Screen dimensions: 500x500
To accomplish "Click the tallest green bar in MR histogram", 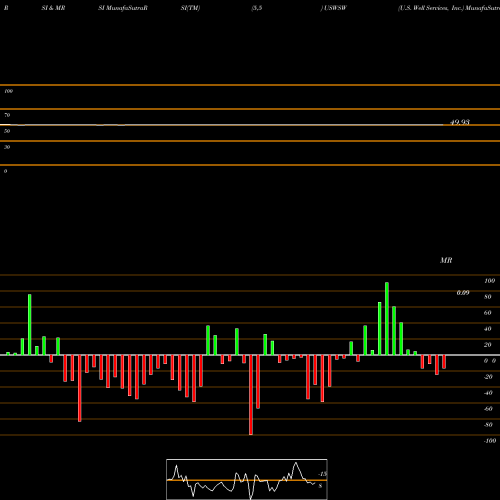I will point(387,319).
